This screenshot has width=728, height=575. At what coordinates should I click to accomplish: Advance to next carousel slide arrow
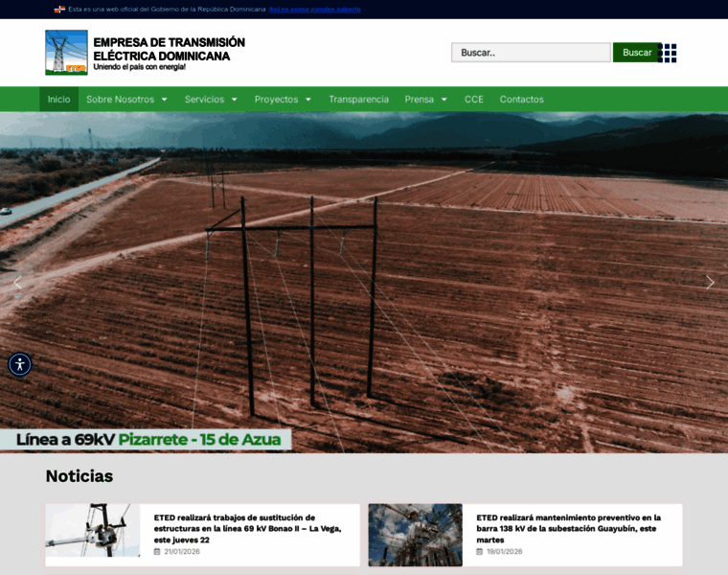click(710, 283)
